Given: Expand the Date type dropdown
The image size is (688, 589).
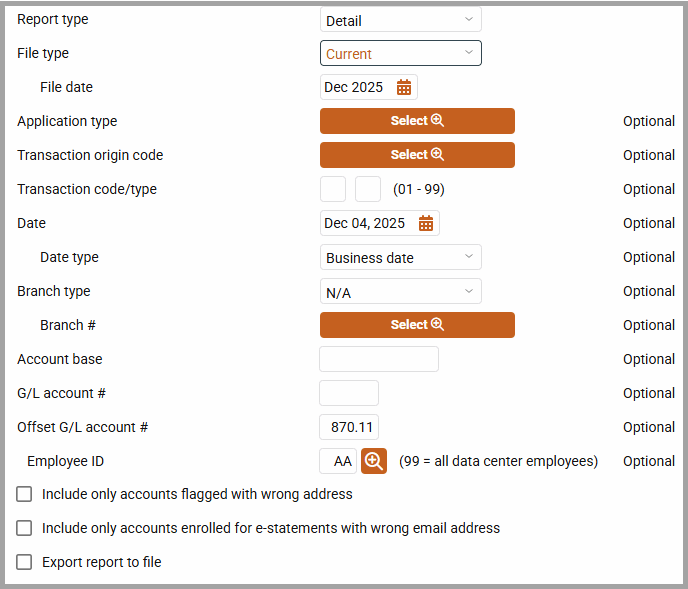Looking at the screenshot, I should click(401, 258).
